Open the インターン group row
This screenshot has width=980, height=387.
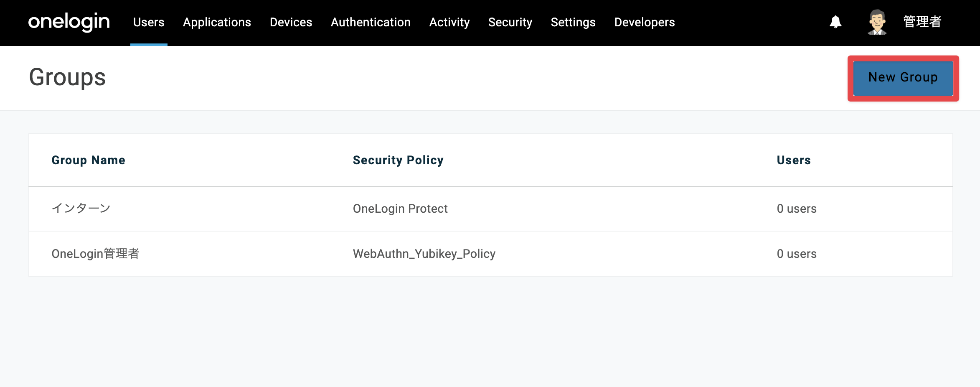tap(491, 209)
